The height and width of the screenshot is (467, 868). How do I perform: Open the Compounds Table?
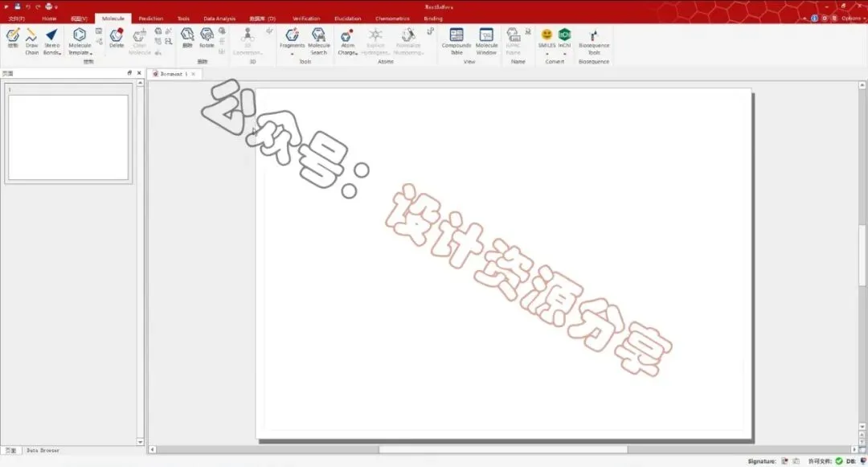click(x=457, y=42)
